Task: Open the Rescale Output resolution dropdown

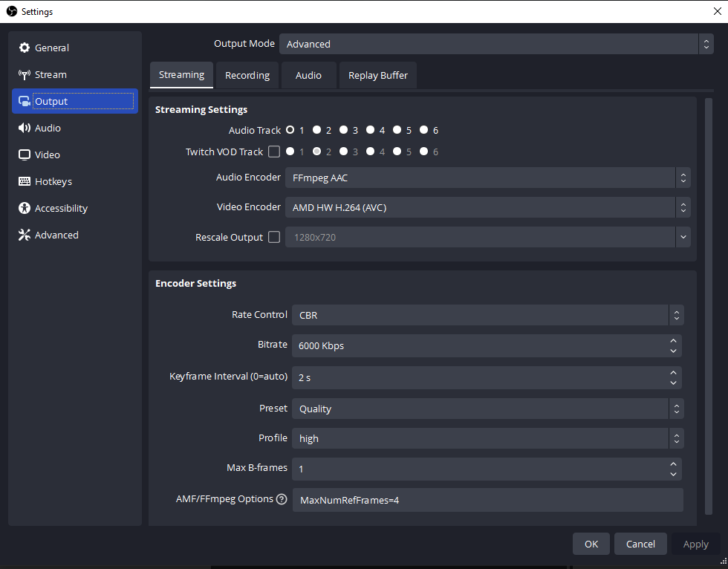Action: tap(488, 237)
